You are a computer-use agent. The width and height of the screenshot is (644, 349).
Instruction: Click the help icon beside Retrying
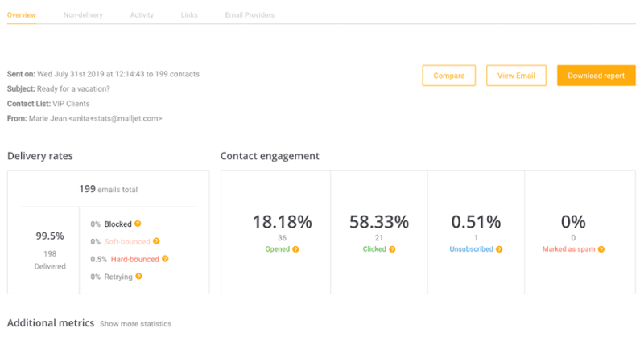(138, 277)
